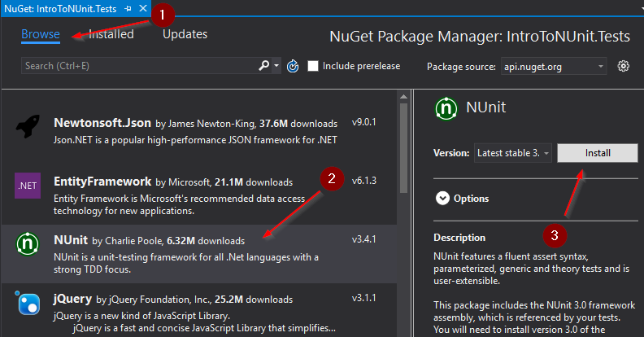The height and width of the screenshot is (337, 644).
Task: Click version v3.4.1 label
Action: [x=364, y=239]
